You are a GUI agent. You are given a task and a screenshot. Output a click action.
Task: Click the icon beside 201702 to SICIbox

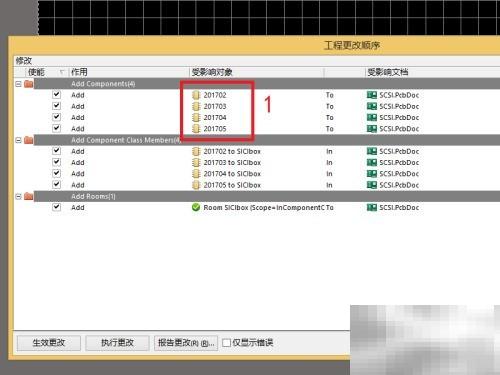click(196, 151)
